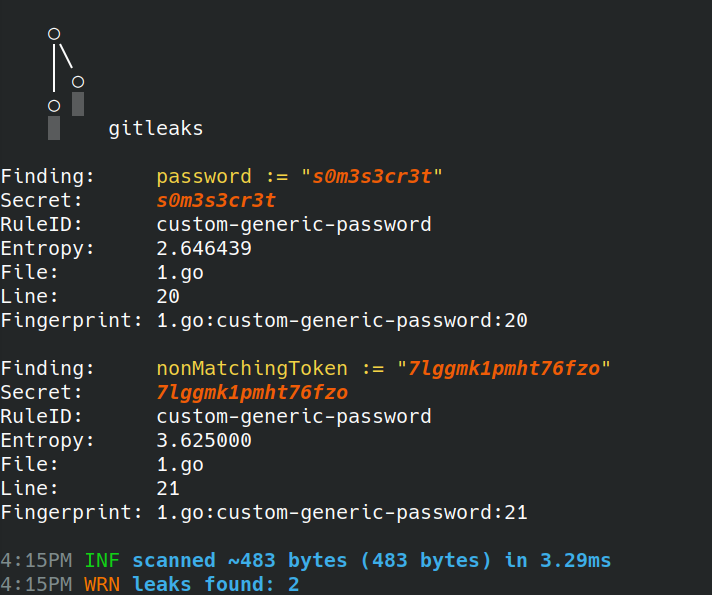Click the second finding's RuleID value
This screenshot has height=595, width=712.
[293, 417]
